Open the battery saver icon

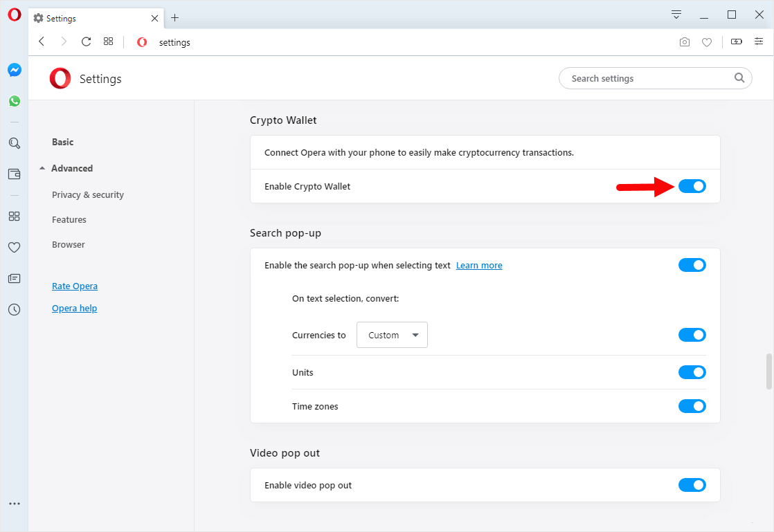click(x=737, y=42)
